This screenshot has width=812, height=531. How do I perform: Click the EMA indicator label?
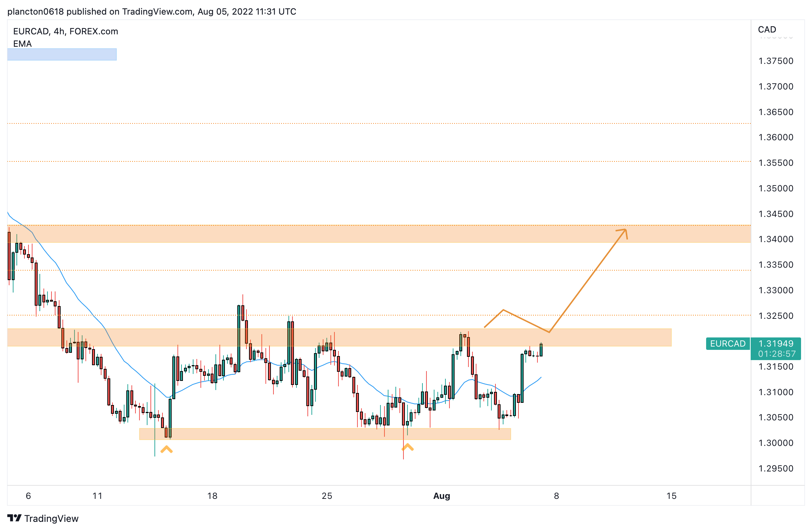pos(22,44)
